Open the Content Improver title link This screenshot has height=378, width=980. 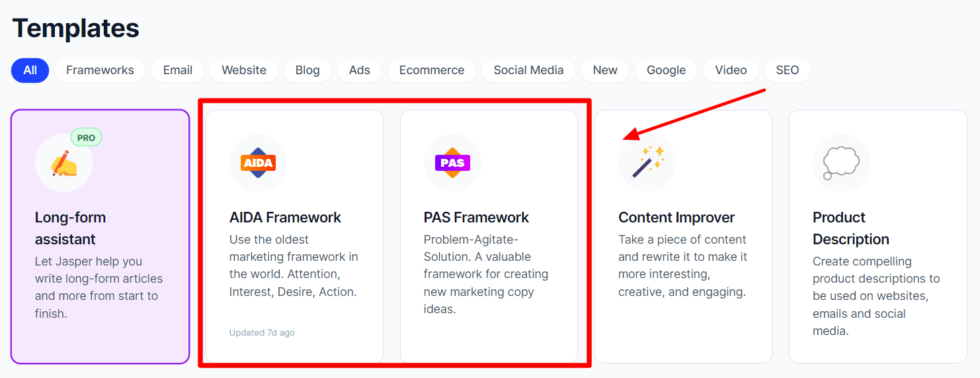[676, 217]
